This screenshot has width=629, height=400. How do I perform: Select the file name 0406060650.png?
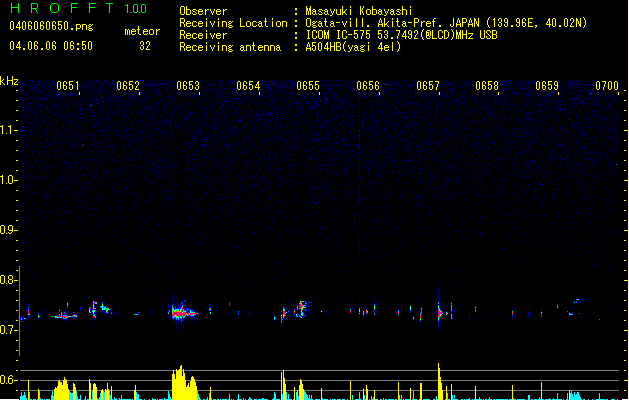(x=51, y=26)
